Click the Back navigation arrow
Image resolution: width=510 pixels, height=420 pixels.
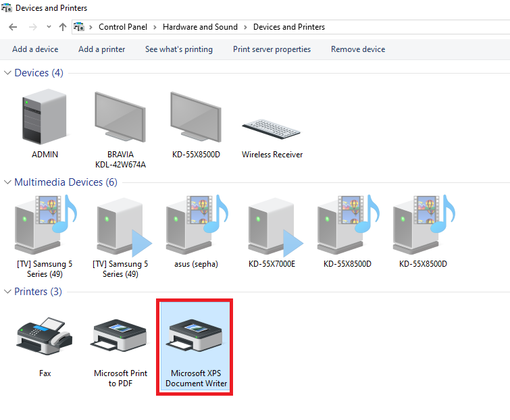(x=13, y=27)
